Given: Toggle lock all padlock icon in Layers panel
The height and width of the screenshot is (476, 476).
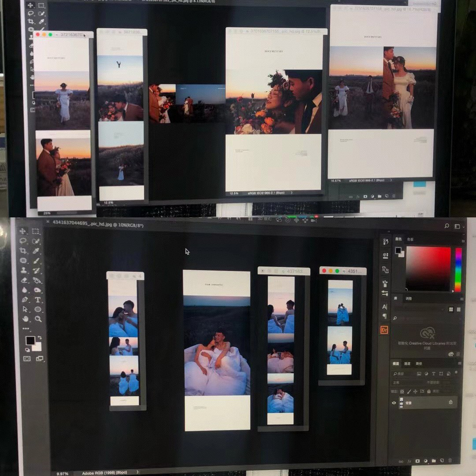Looking at the screenshot, I should (x=429, y=391).
